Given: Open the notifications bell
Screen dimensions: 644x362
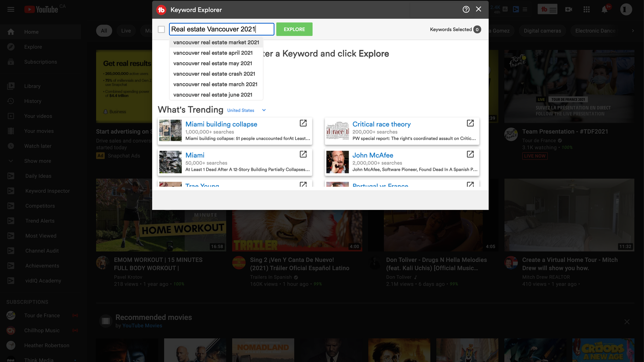Looking at the screenshot, I should 604,10.
